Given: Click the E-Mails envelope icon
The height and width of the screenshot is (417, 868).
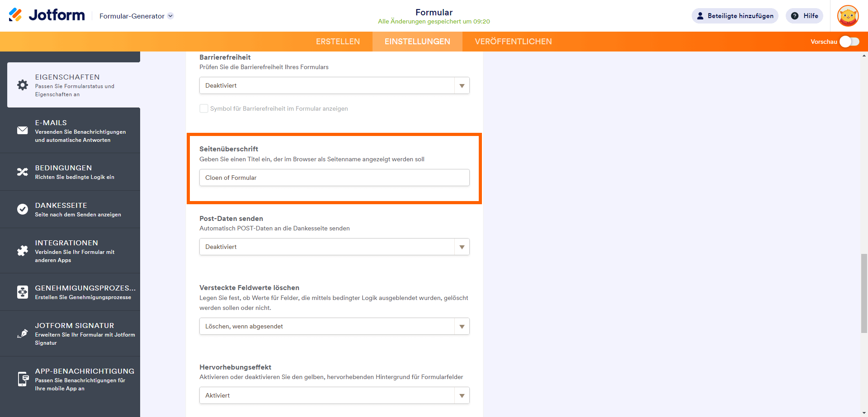Looking at the screenshot, I should pyautogui.click(x=23, y=131).
